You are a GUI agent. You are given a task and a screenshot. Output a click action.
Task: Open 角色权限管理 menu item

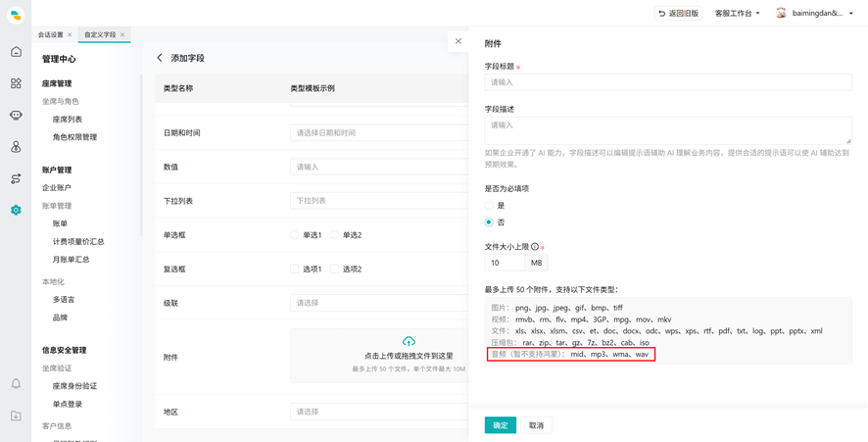(74, 137)
